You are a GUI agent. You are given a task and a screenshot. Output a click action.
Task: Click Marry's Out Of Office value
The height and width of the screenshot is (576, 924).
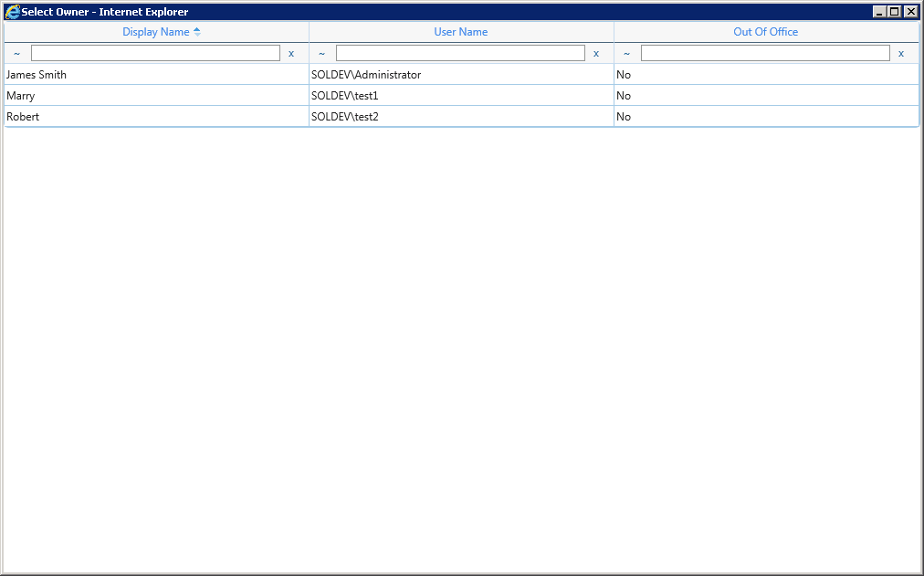[766, 96]
